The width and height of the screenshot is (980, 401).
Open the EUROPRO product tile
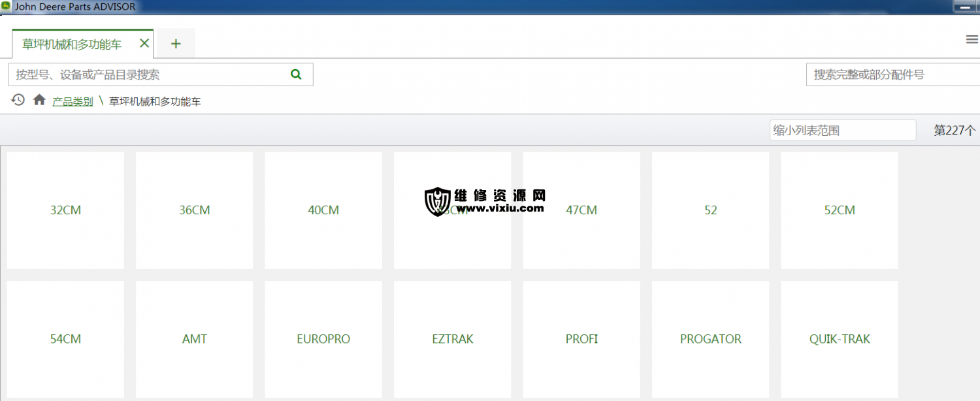point(323,339)
